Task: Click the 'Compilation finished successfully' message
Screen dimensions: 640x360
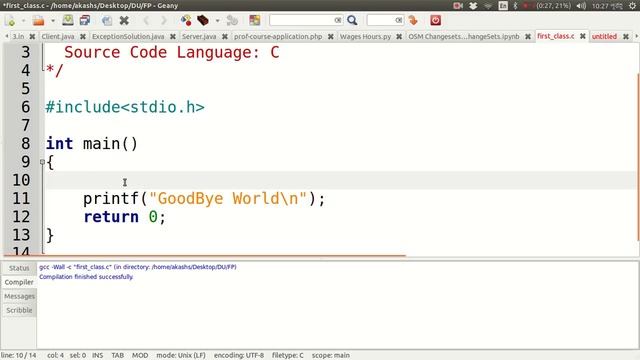Action: pos(86,277)
